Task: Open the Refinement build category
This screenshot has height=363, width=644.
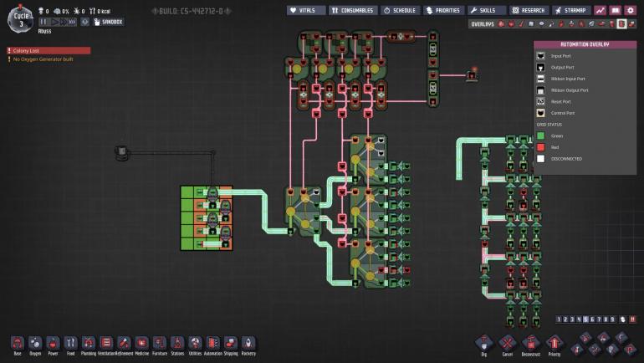Action: coord(124,344)
